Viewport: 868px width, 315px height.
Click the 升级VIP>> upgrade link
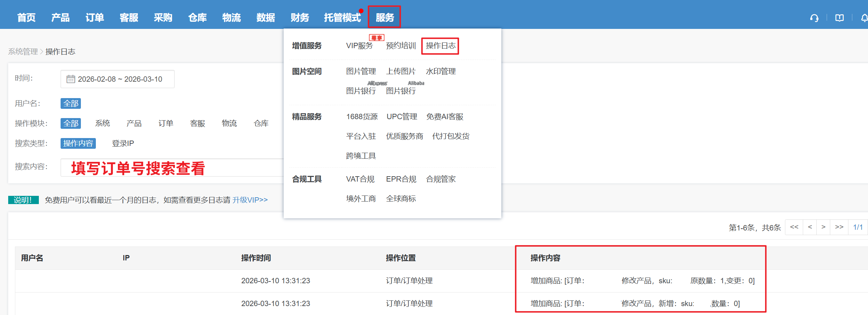250,200
